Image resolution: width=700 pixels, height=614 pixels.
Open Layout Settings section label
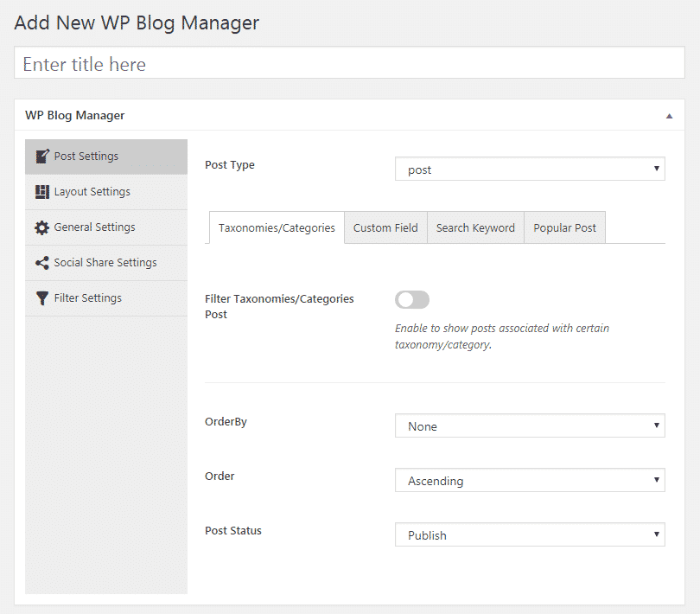pos(92,192)
